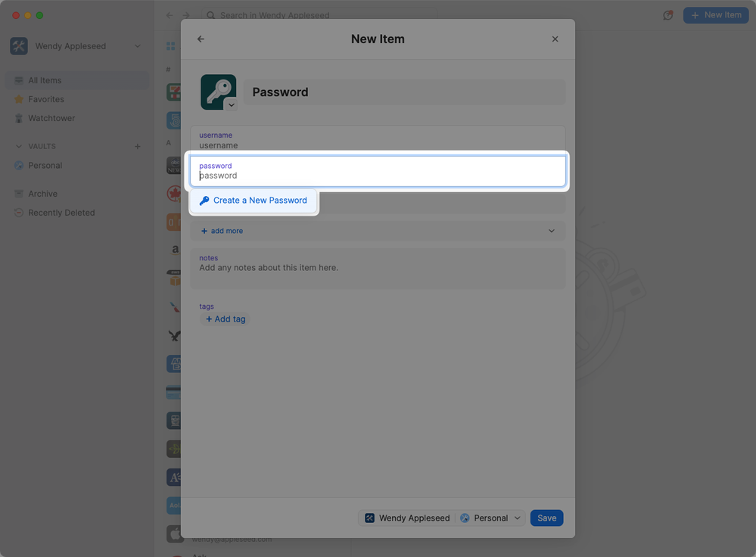The height and width of the screenshot is (557, 756).
Task: Click Create a New Password
Action: tap(254, 201)
